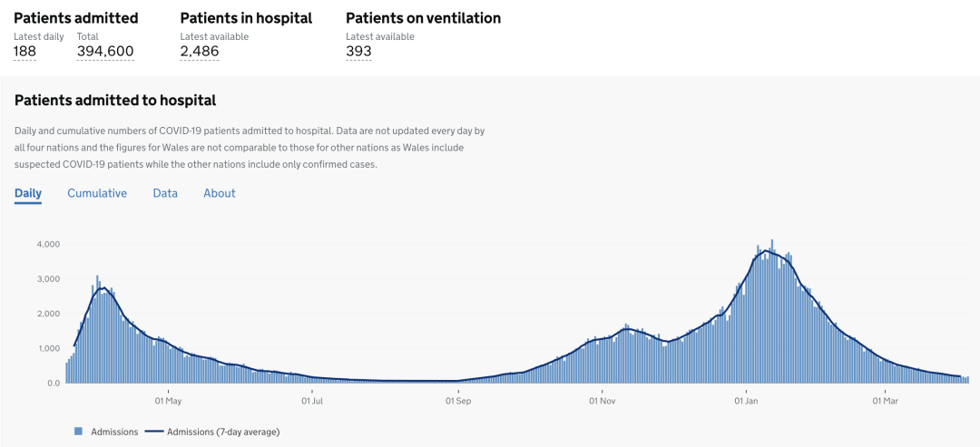
Task: Click the Patients in hospital heading
Action: 246,18
